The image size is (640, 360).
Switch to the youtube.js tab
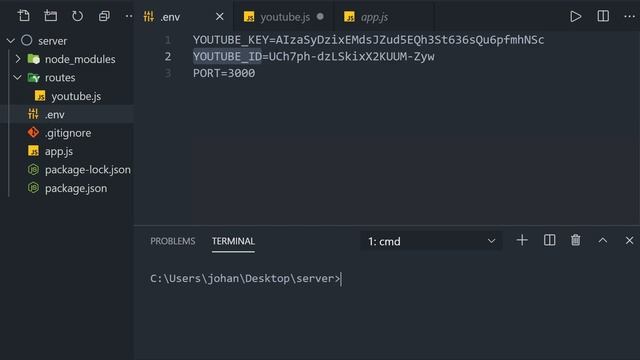point(285,17)
